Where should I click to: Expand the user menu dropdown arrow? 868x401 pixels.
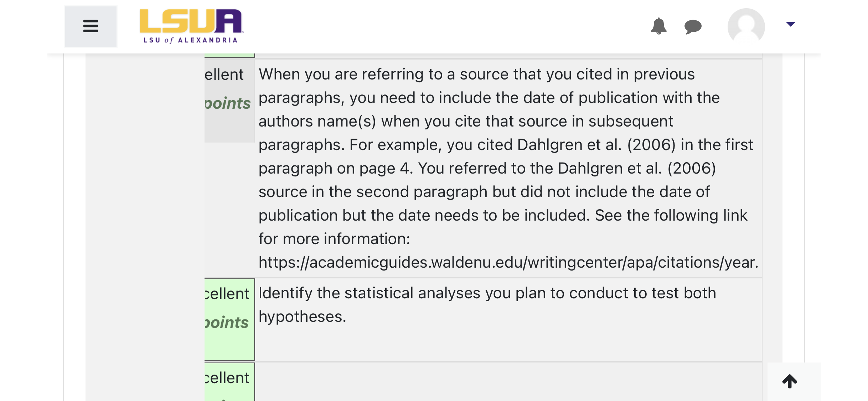(791, 24)
